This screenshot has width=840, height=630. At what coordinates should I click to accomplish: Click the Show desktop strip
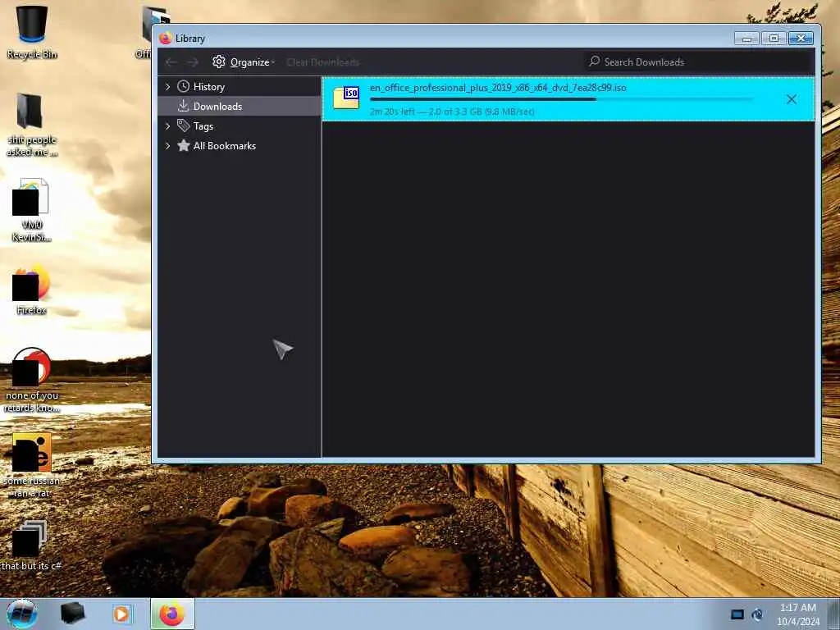point(834,614)
